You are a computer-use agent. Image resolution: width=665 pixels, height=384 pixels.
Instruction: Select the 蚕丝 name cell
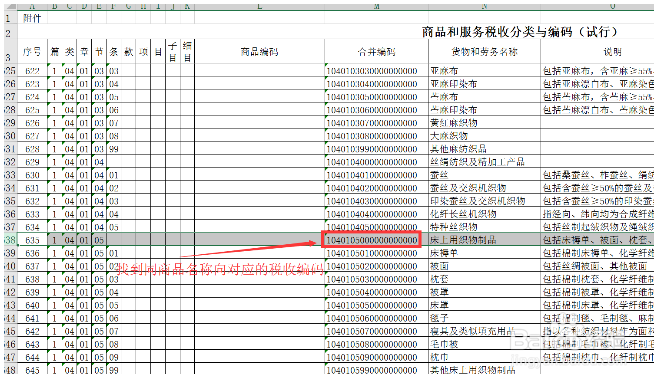(484, 175)
